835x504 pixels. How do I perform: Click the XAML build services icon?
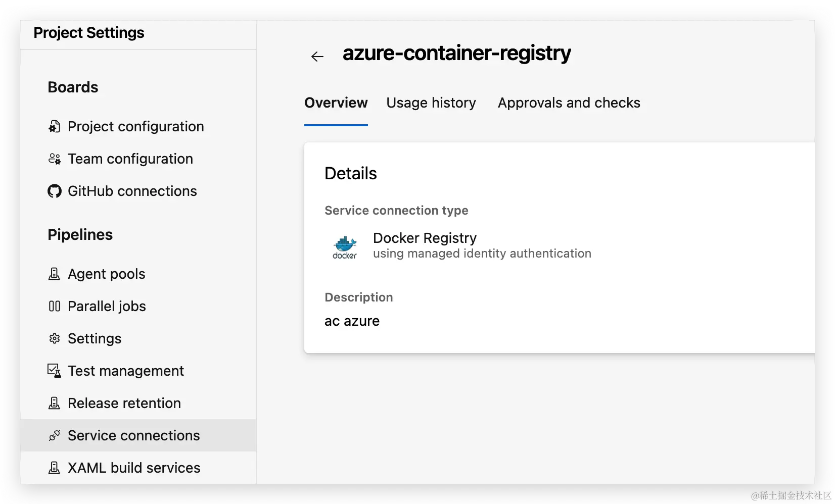54,468
